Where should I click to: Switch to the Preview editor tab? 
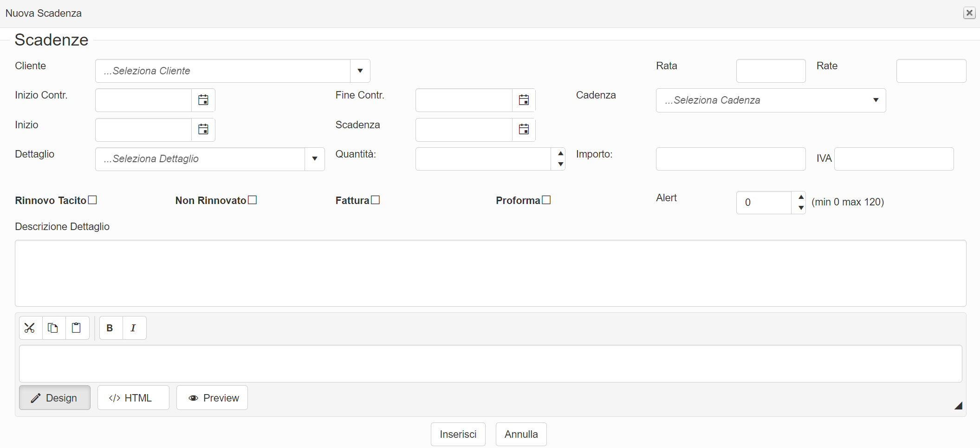[212, 398]
